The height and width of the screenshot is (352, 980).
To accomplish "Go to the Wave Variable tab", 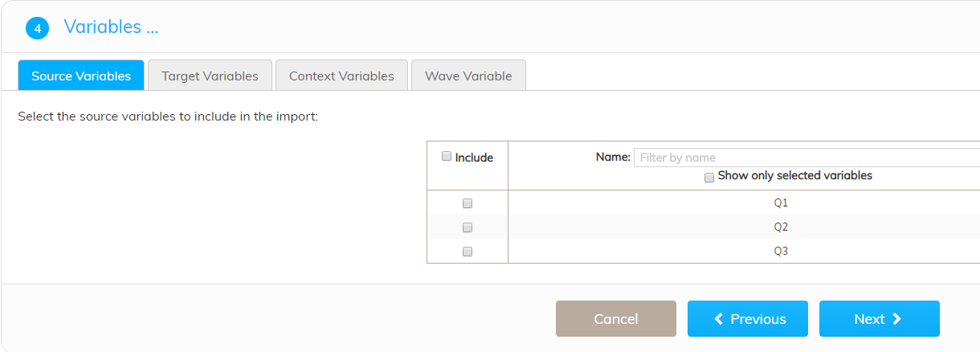I will tap(468, 76).
